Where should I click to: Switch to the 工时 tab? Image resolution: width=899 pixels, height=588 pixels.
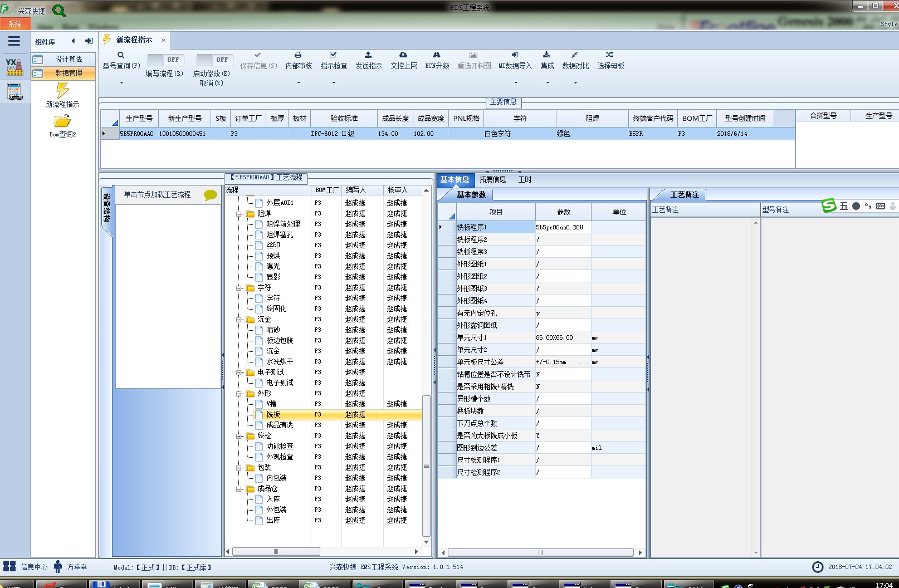(525, 179)
